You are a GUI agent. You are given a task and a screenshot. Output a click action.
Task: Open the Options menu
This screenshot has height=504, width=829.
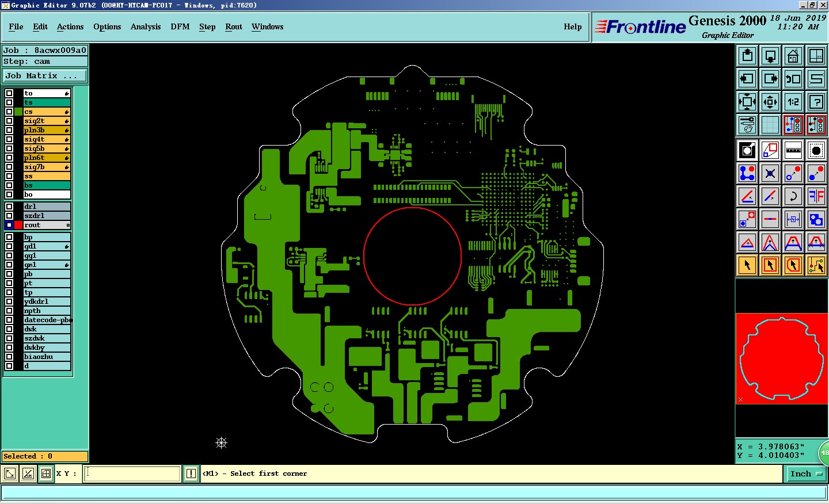point(107,26)
